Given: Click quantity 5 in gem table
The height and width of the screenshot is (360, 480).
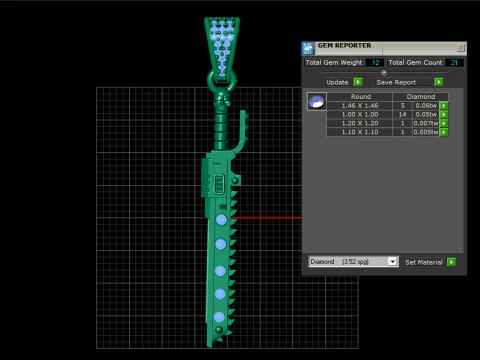Looking at the screenshot, I should click(x=402, y=106).
